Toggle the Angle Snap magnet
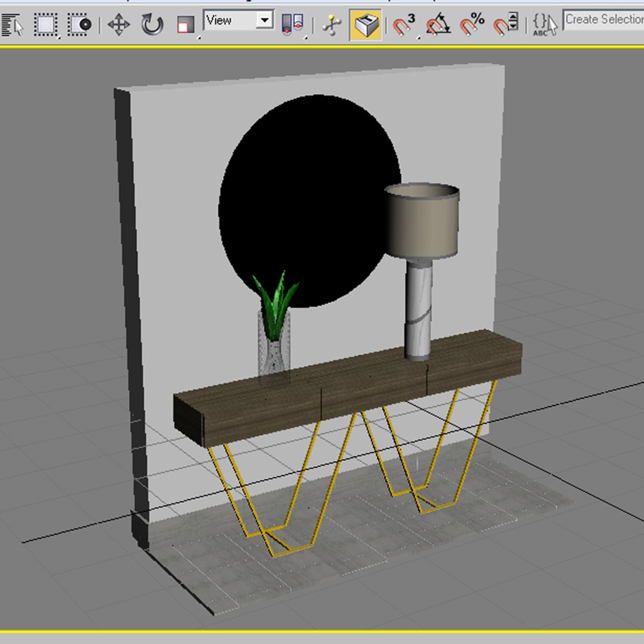644x644 pixels. (x=438, y=24)
